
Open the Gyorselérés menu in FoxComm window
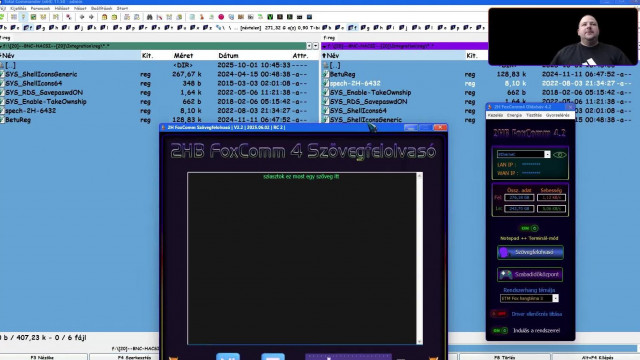[x=558, y=116]
